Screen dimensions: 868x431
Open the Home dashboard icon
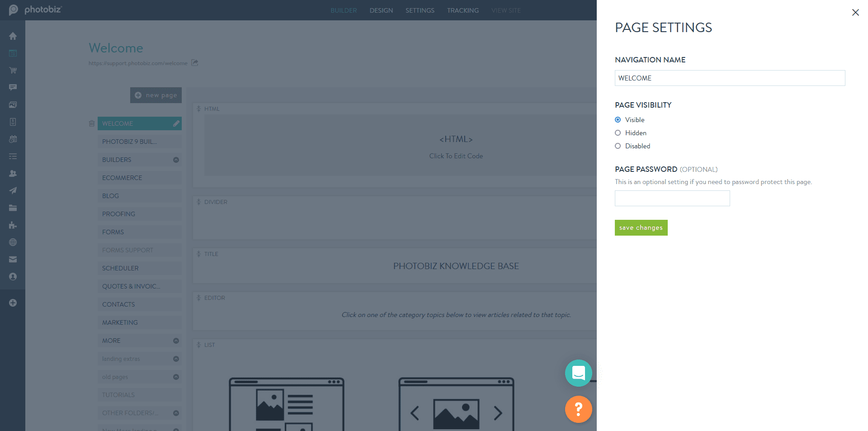coord(13,36)
